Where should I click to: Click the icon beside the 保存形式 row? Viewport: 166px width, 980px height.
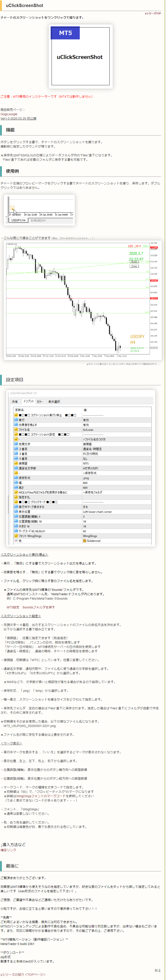[16, 478]
